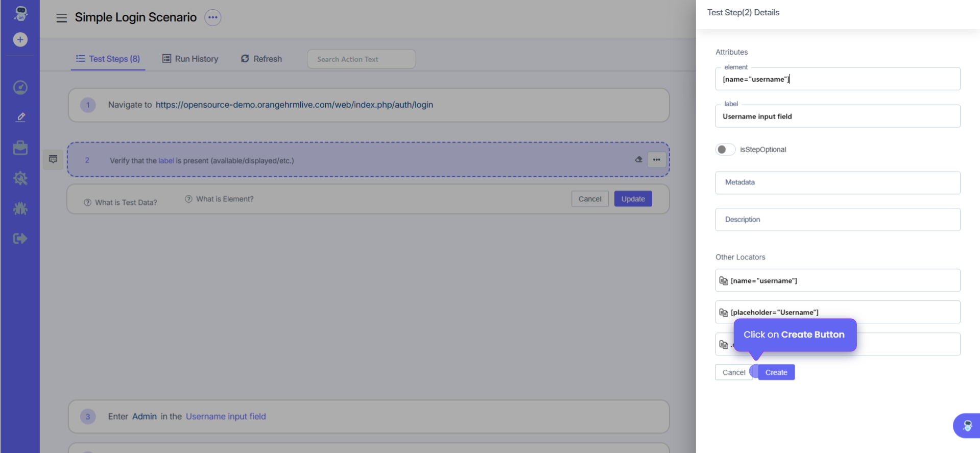Image resolution: width=980 pixels, height=453 pixels.
Task: Click the briefcase icon in sidebar
Action: [20, 148]
